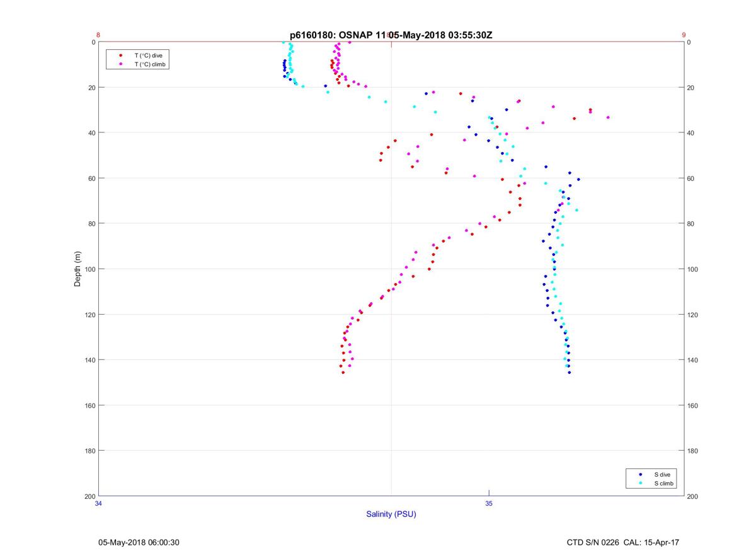756x558 pixels.
Task: Click the left depth tick label 180
Action: [89, 451]
